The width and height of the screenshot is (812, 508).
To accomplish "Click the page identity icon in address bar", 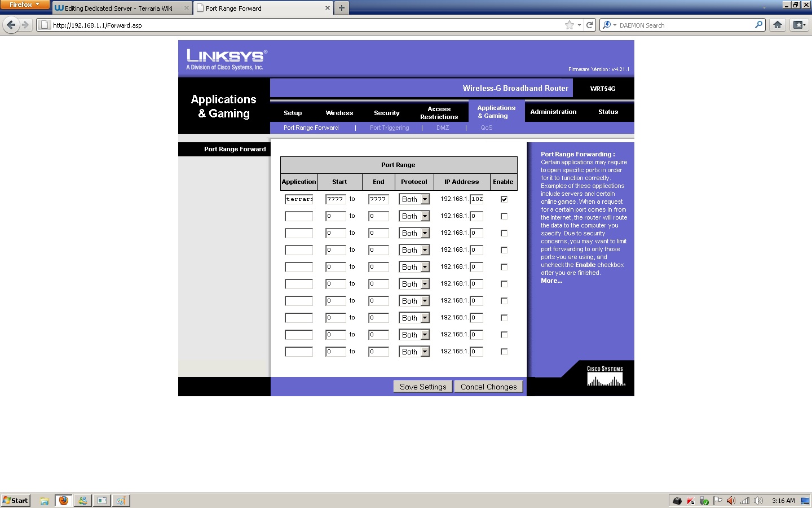I will point(45,25).
